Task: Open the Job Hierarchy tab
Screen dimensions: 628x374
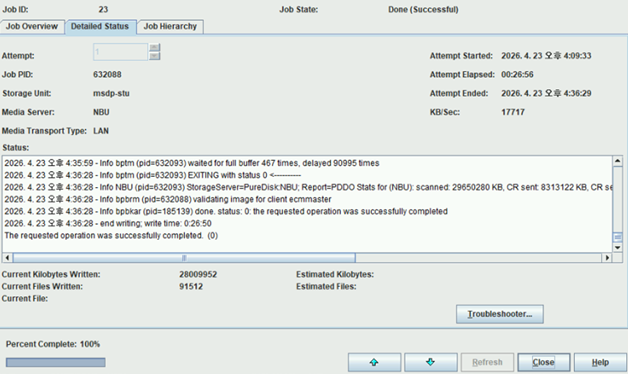Action: (170, 26)
